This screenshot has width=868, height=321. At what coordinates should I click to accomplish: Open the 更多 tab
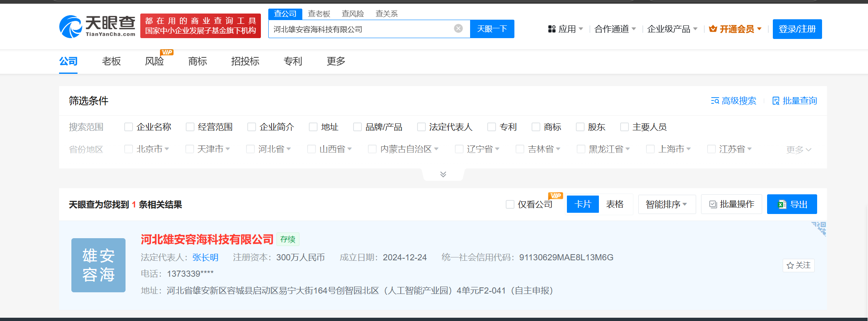coord(336,61)
